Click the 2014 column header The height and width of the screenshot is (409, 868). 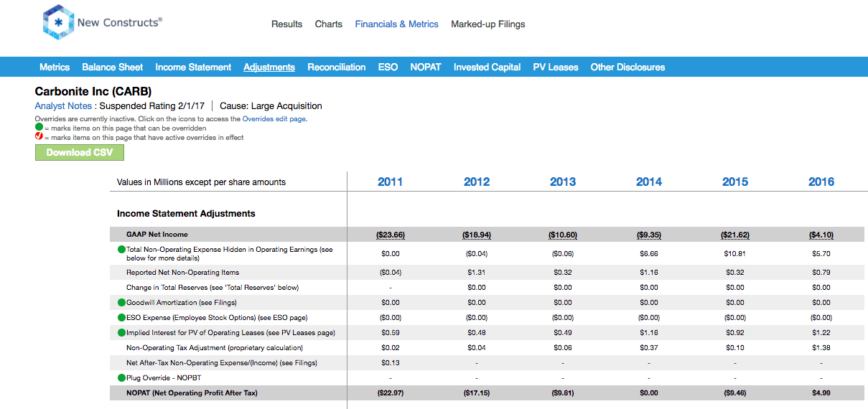click(649, 182)
